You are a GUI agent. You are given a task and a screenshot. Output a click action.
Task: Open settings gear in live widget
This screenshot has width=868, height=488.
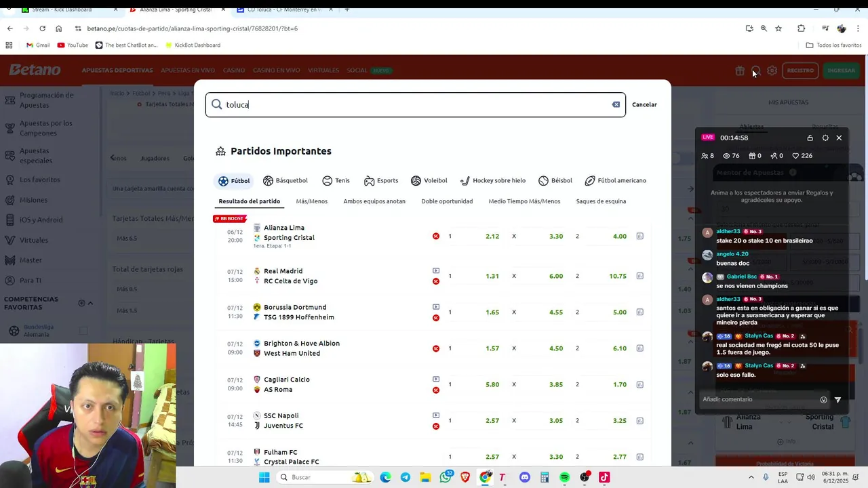(825, 138)
